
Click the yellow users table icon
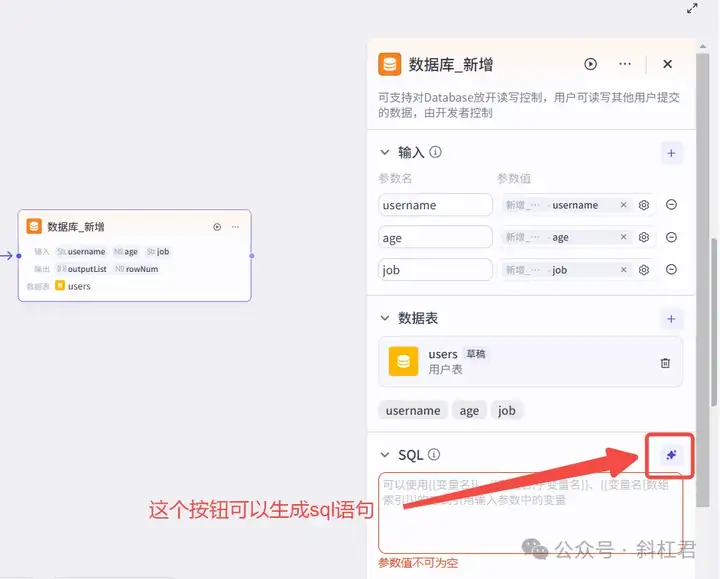point(403,361)
